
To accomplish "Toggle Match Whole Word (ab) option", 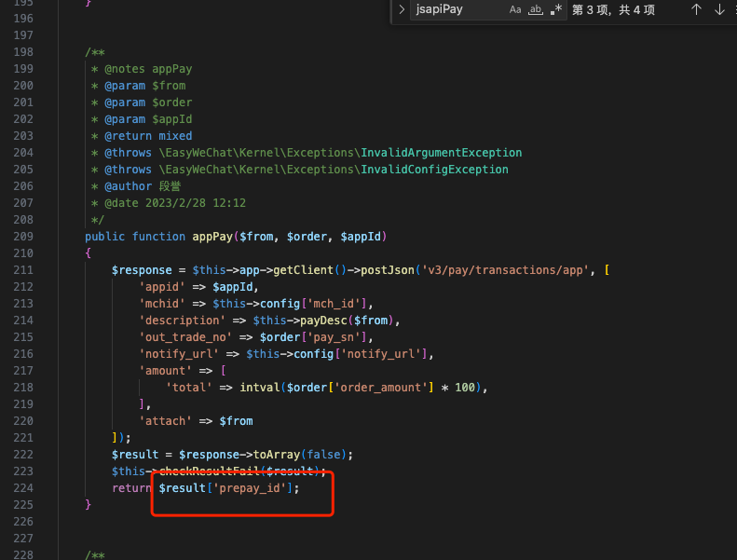I will coord(536,9).
